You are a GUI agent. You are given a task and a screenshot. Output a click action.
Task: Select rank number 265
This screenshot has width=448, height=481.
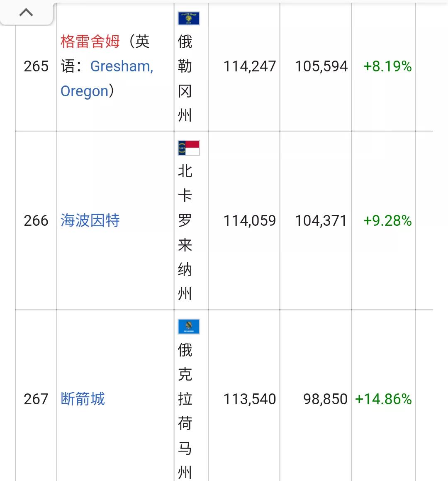[x=36, y=66]
